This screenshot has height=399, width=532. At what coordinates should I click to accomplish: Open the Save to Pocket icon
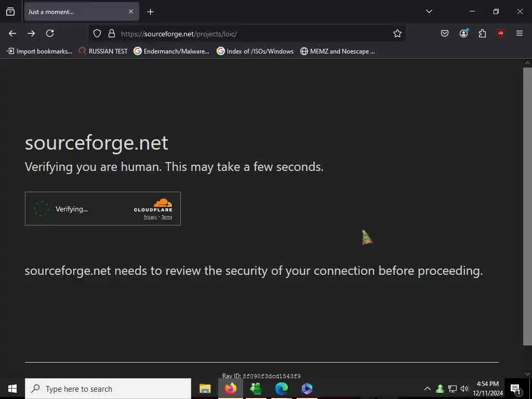click(x=445, y=33)
